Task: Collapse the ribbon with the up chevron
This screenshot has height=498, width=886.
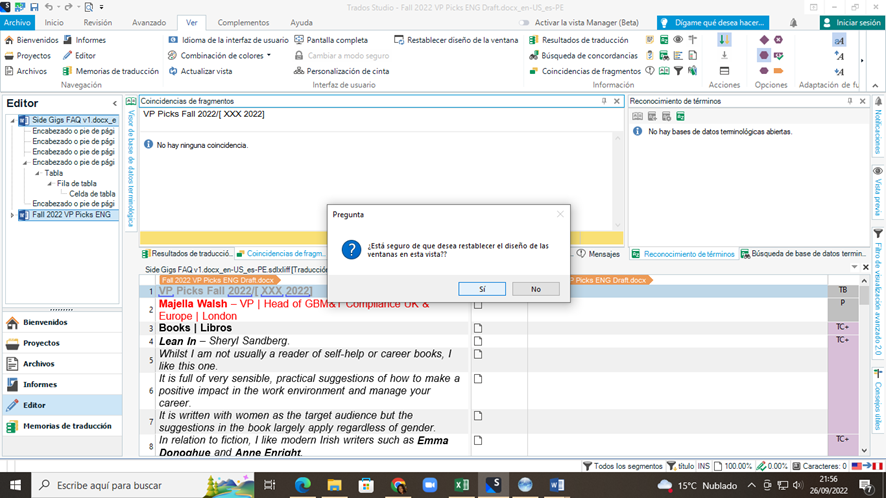Action: pos(875,85)
